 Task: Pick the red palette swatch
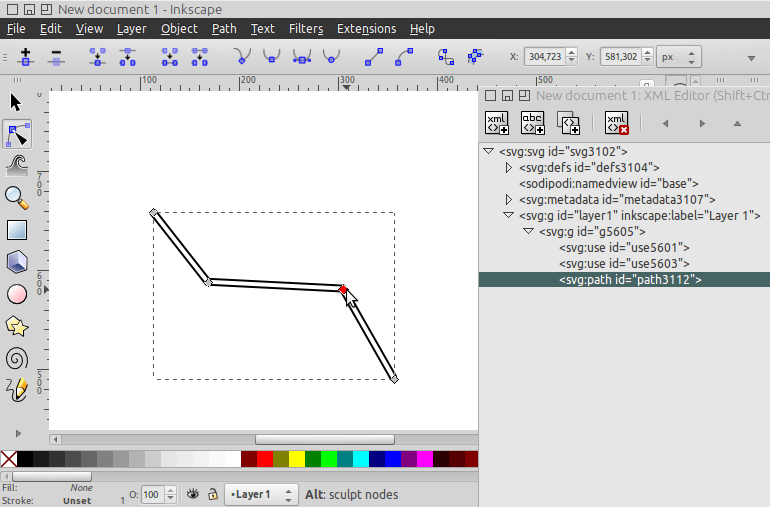tap(265, 459)
